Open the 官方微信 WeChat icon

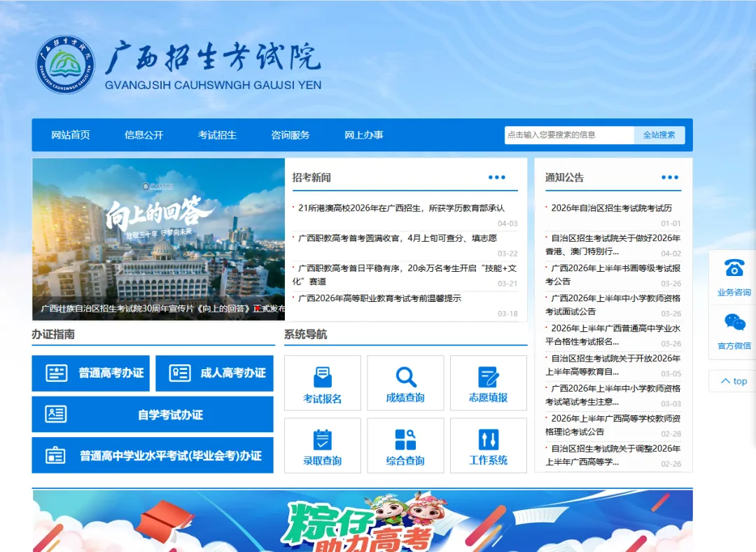tap(734, 322)
